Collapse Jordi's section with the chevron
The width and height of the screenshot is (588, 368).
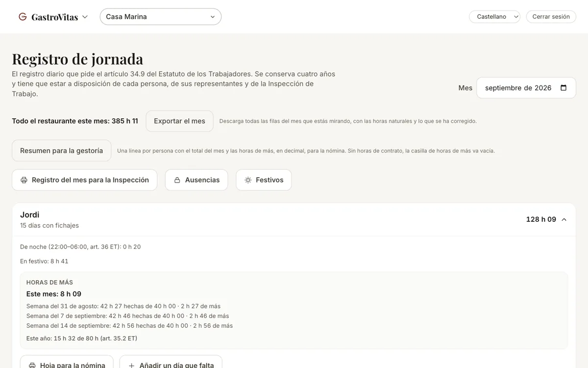click(x=564, y=219)
